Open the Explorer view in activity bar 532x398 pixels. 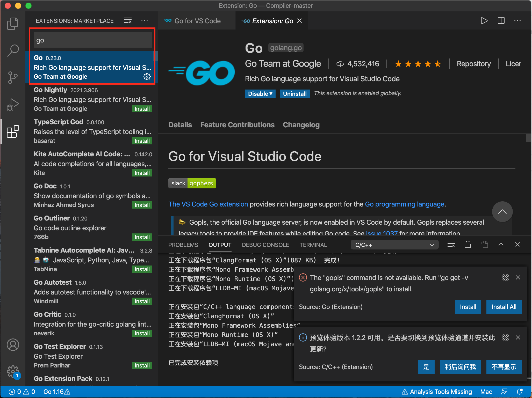13,24
